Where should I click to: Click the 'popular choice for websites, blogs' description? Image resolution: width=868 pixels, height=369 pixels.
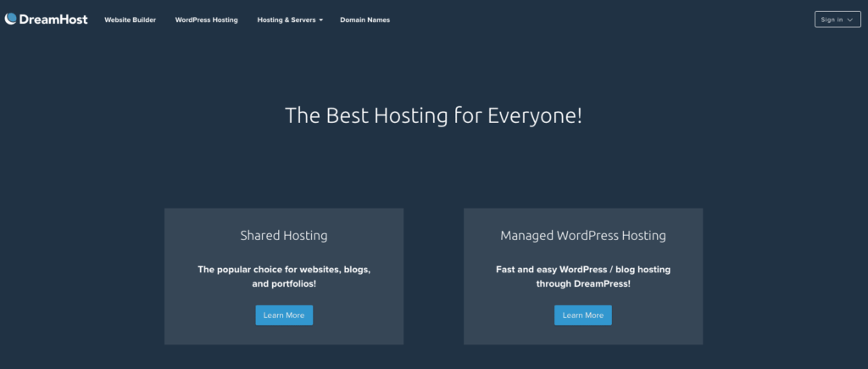click(x=284, y=277)
